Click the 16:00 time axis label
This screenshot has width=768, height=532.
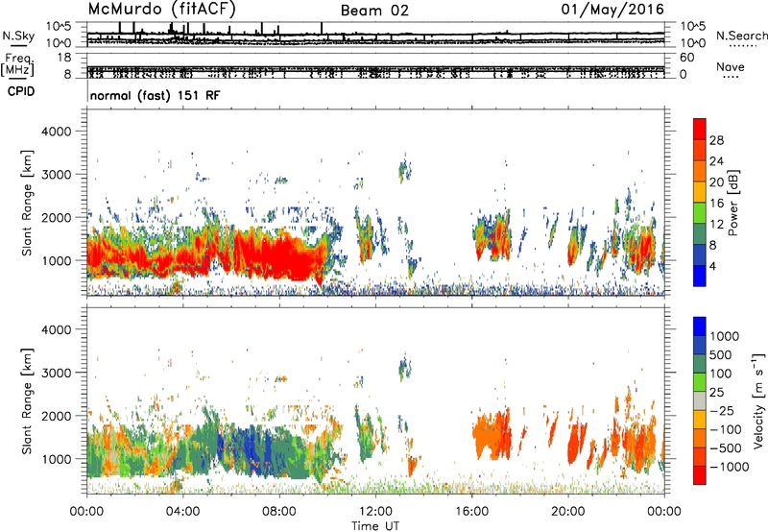(x=472, y=512)
